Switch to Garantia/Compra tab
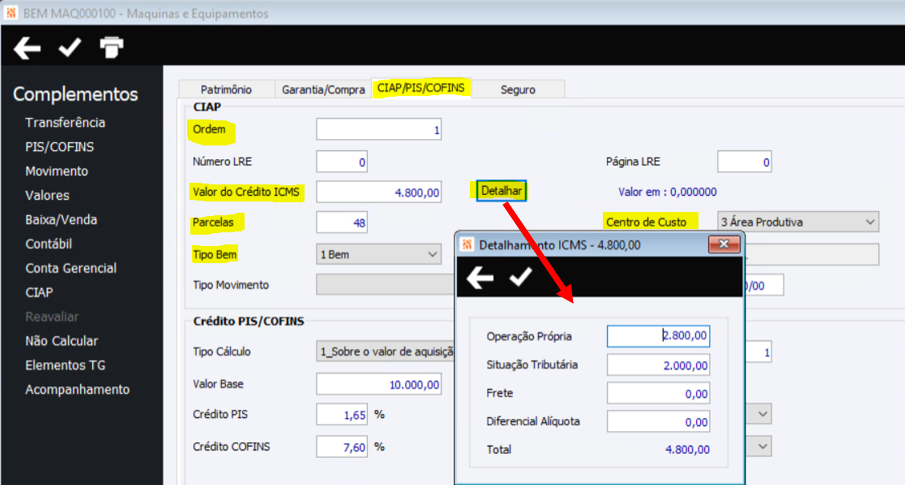The image size is (905, 485). coord(323,89)
